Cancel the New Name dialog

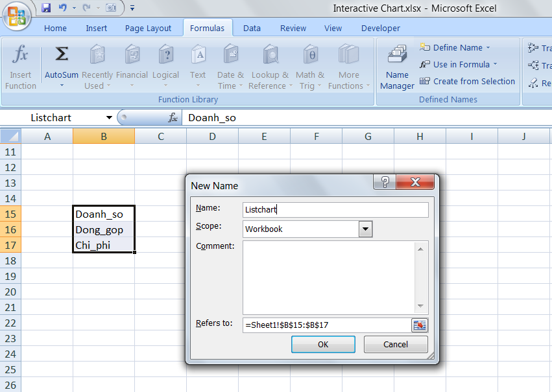tap(396, 344)
